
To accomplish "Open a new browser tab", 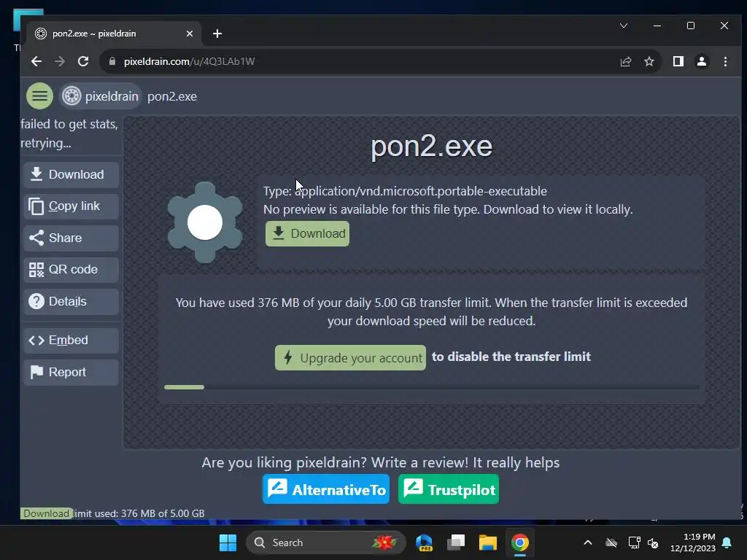I will (217, 34).
